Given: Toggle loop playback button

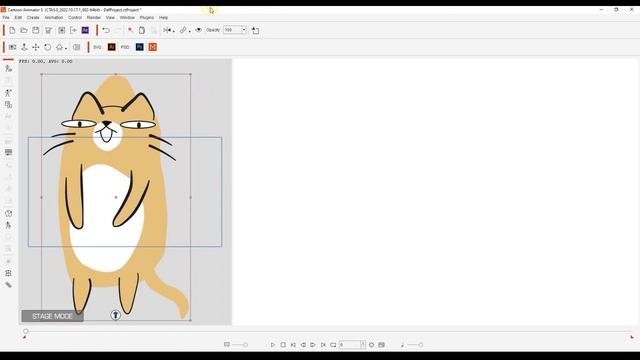Looking at the screenshot, I should 333,345.
